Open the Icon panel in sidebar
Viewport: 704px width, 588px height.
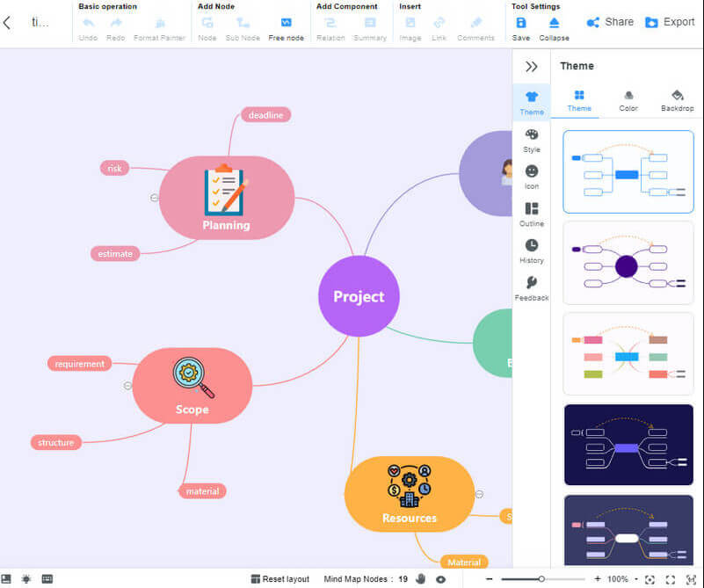532,177
